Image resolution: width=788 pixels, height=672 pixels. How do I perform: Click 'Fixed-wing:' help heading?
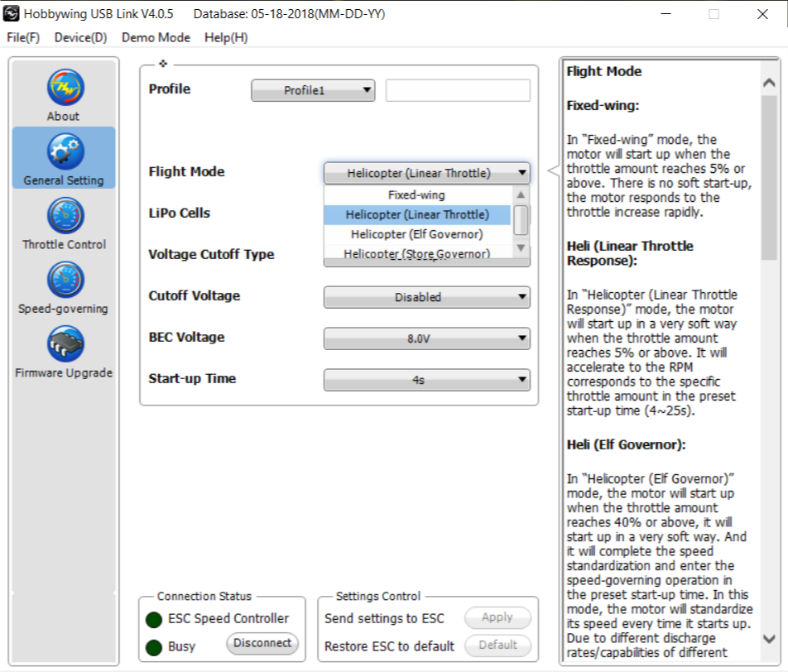tap(603, 106)
